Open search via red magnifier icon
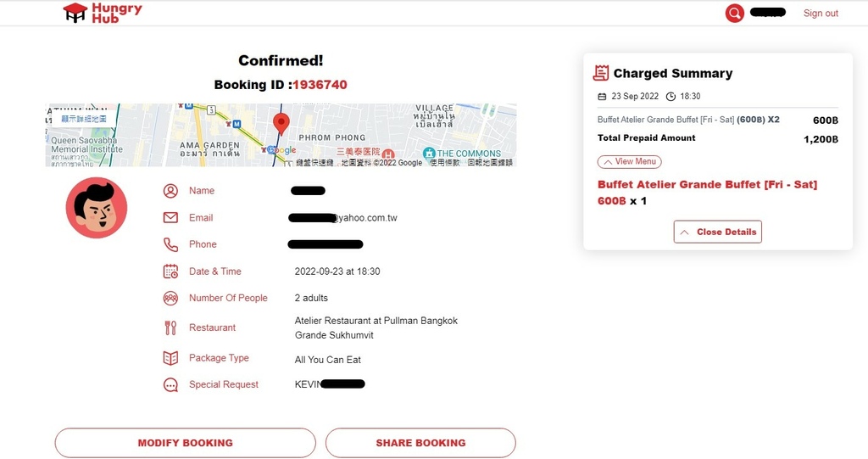This screenshot has width=868, height=459. [x=735, y=14]
